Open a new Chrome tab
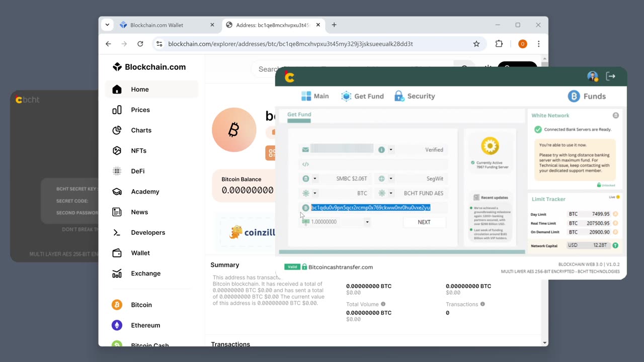 point(334,25)
